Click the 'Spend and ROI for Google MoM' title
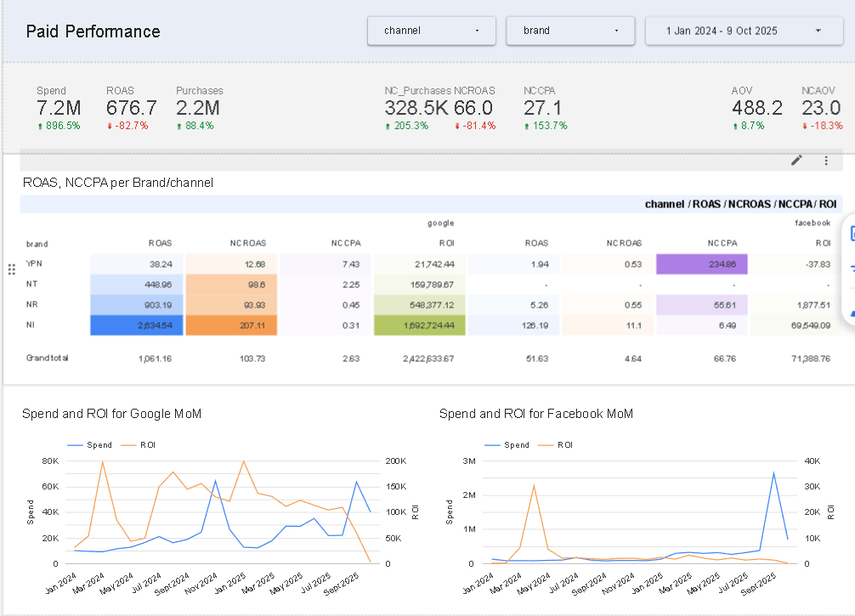This screenshot has width=855, height=616. coord(112,414)
